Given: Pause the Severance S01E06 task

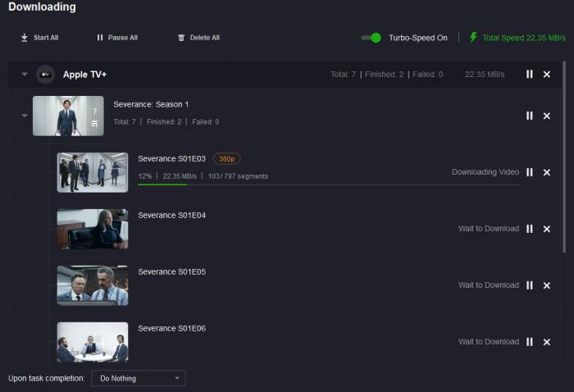Looking at the screenshot, I should 530,342.
